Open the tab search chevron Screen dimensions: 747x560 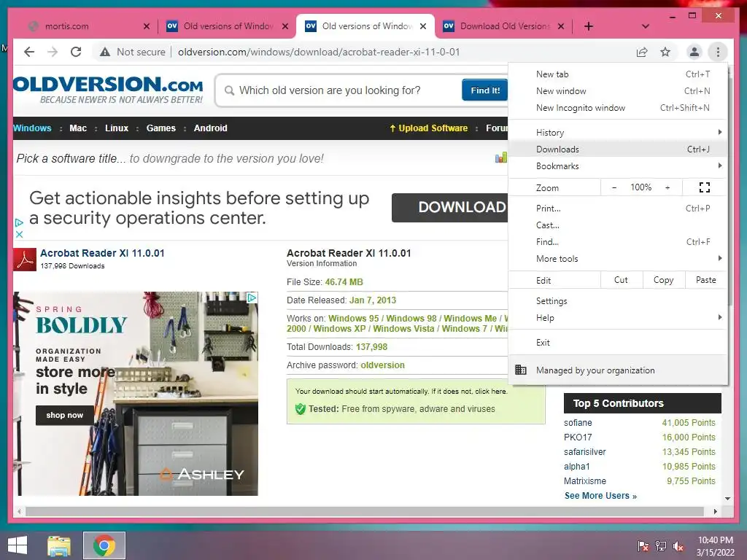(x=646, y=26)
